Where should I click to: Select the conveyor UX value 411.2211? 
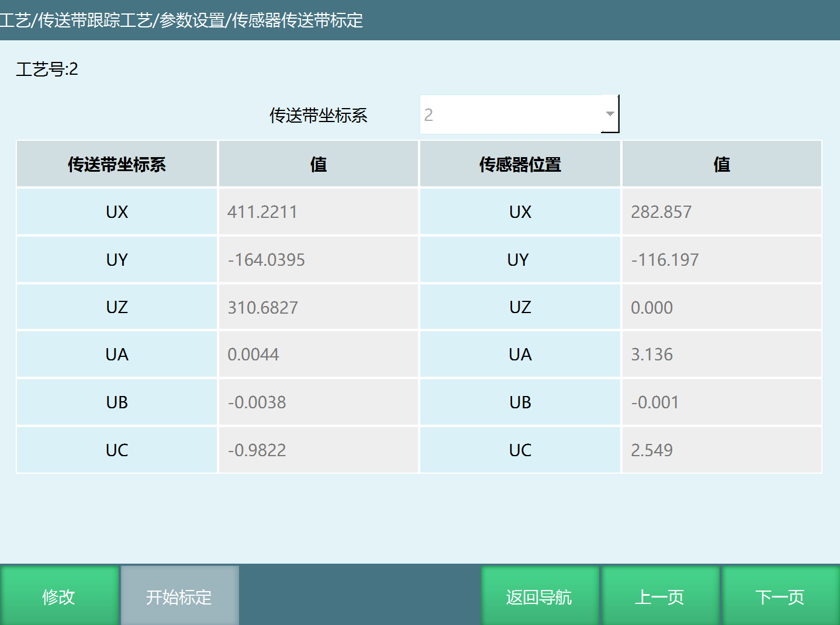coord(318,211)
